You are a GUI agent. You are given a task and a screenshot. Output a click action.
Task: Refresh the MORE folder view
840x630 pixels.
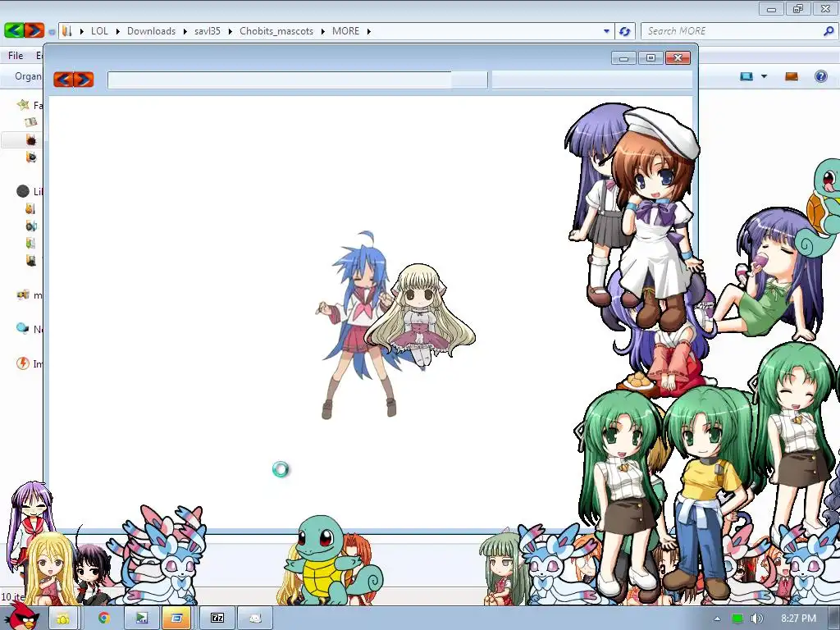(624, 31)
